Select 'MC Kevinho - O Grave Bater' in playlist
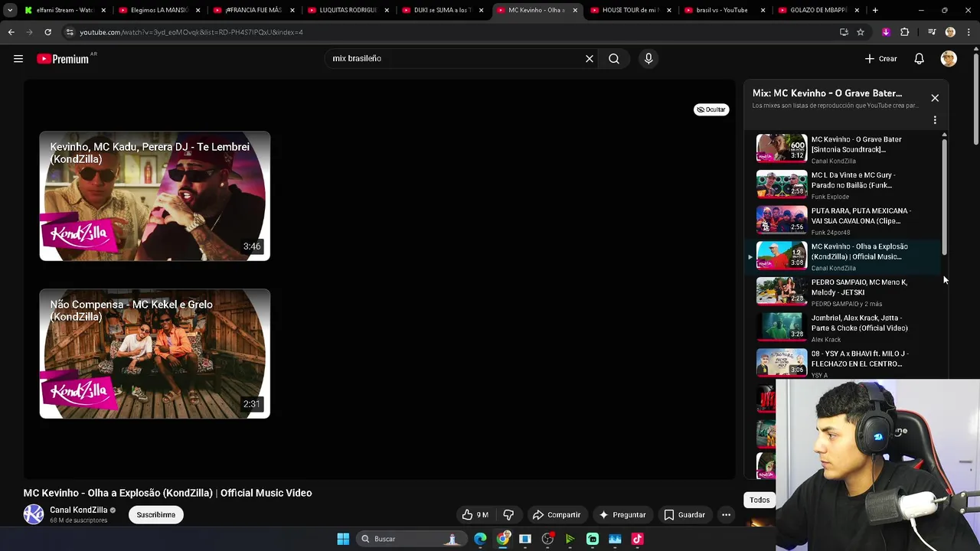The height and width of the screenshot is (551, 980). coord(844,149)
